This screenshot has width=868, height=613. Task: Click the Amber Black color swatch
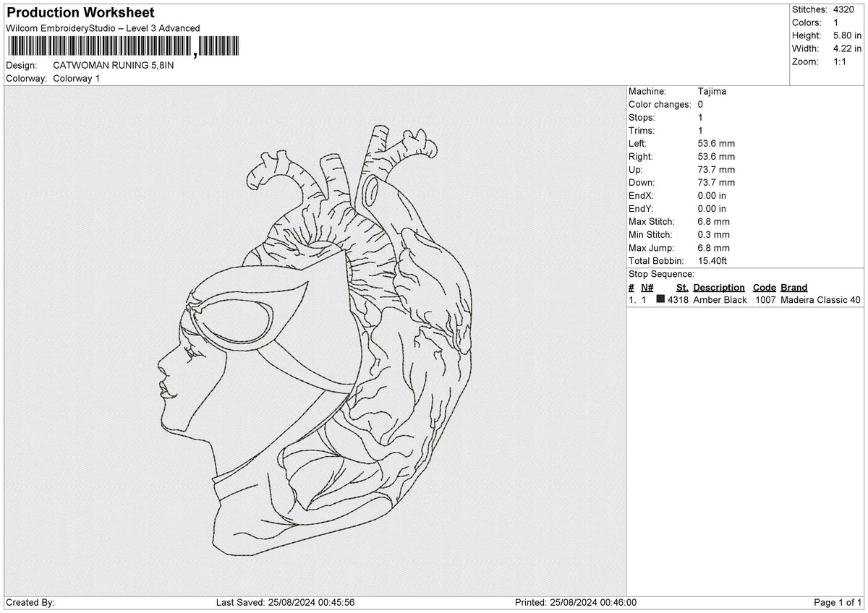pyautogui.click(x=660, y=299)
